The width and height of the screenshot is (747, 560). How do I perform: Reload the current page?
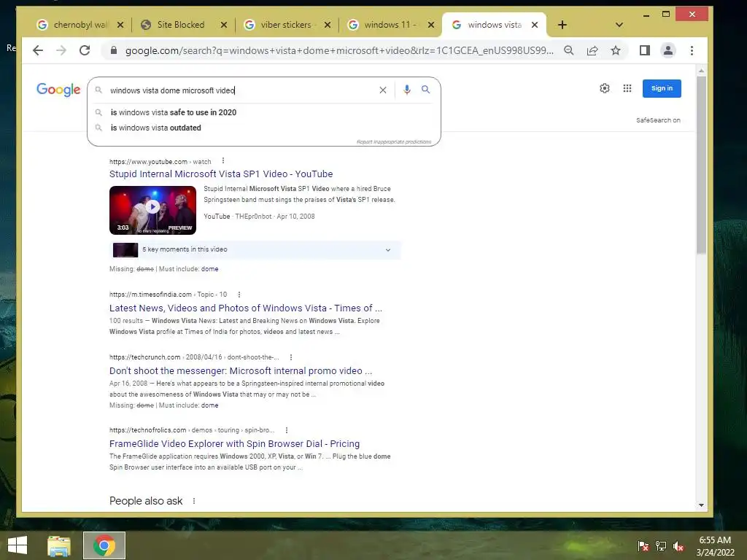(x=85, y=50)
